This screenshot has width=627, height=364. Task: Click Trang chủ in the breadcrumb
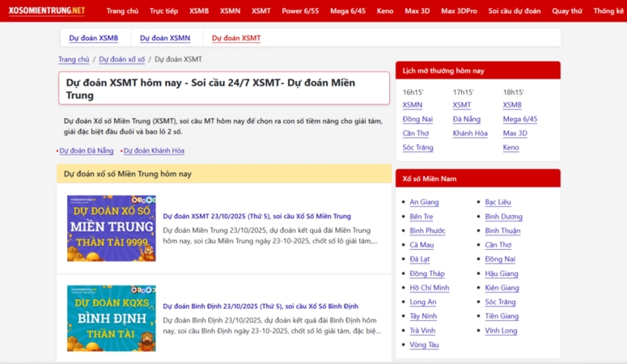74,60
